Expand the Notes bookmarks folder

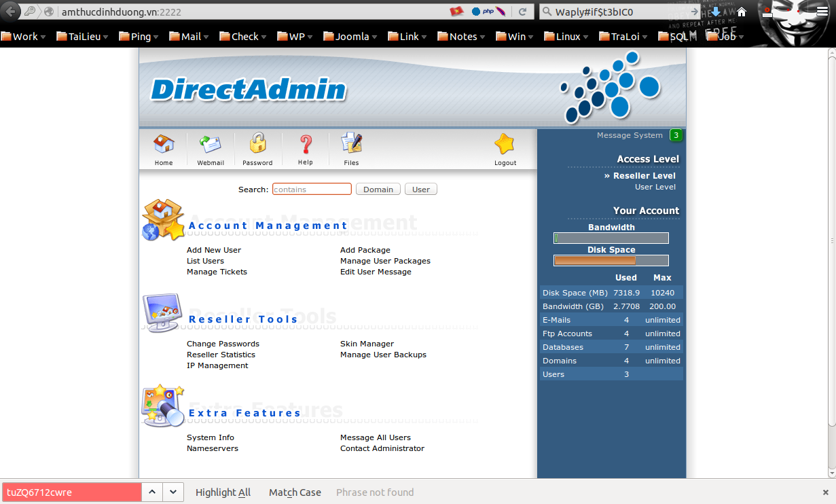click(x=462, y=37)
